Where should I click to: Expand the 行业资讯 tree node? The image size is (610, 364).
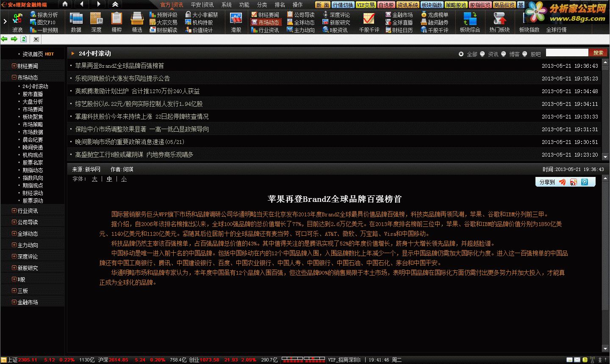coord(14,210)
